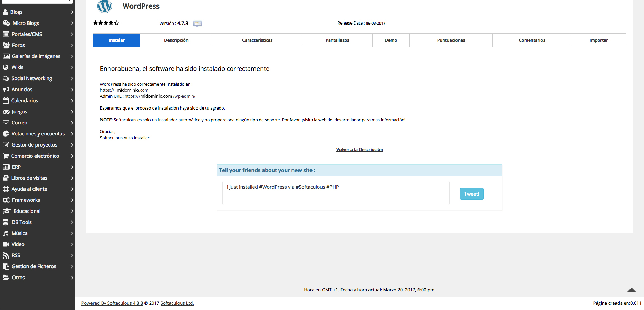Screen dimensions: 644x310
Task: Click the Blogs category icon
Action: point(6,12)
